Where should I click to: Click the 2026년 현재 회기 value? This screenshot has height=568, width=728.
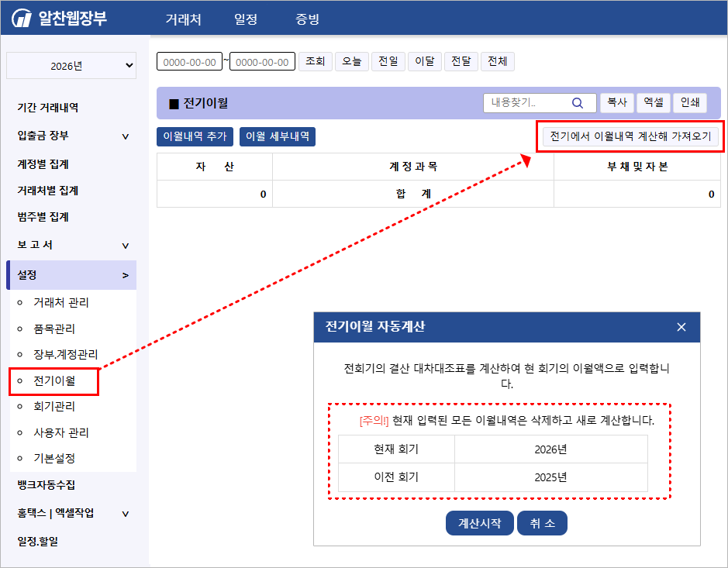coord(550,449)
